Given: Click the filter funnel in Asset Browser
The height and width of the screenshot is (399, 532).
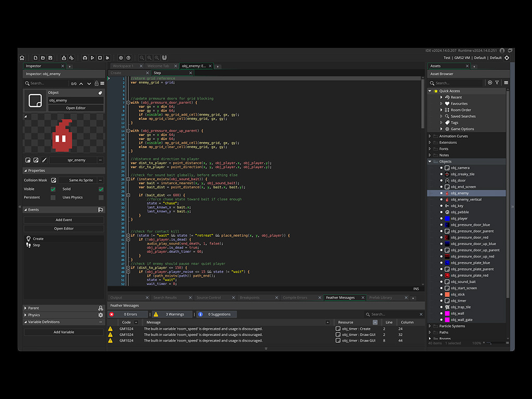Looking at the screenshot, I should coord(497,83).
